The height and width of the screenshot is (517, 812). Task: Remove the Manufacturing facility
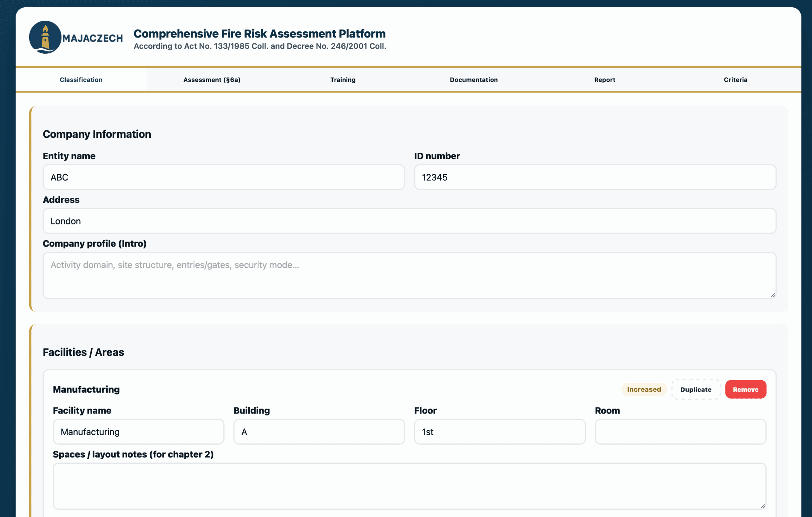coord(745,389)
